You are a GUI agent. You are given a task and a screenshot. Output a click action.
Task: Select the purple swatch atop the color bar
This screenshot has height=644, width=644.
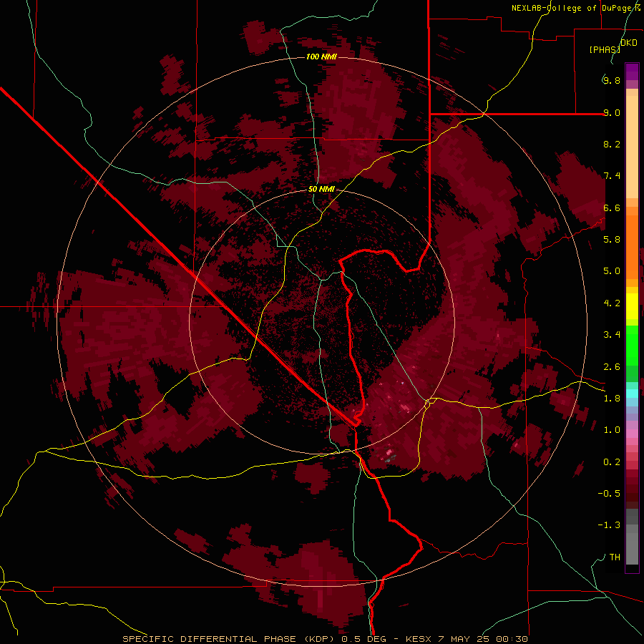(x=632, y=72)
